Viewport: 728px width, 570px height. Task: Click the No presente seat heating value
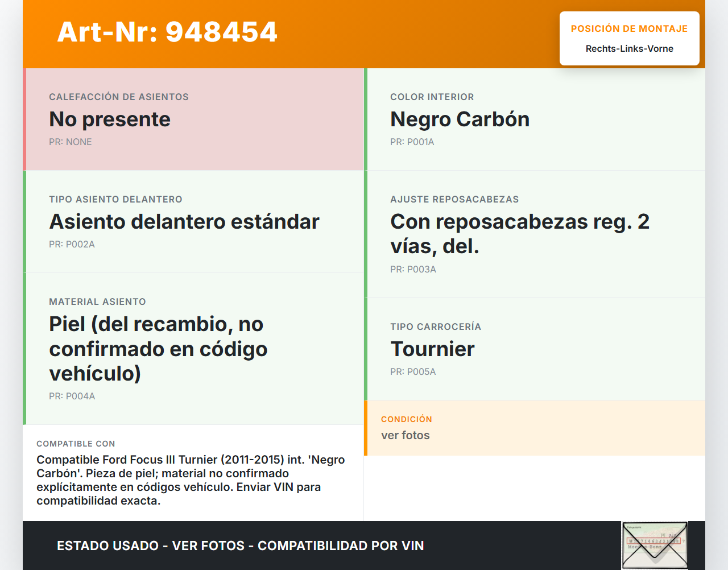110,119
